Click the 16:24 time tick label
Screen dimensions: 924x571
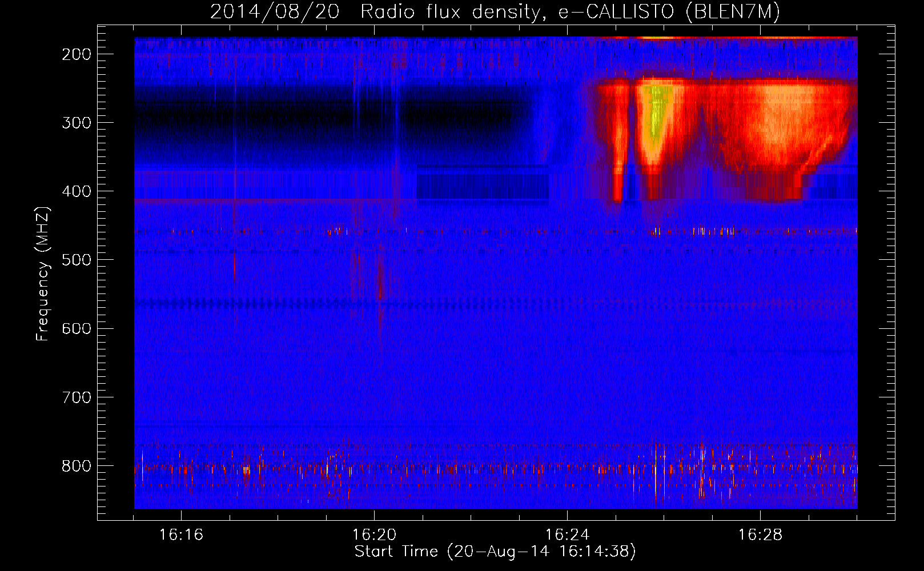(x=567, y=535)
